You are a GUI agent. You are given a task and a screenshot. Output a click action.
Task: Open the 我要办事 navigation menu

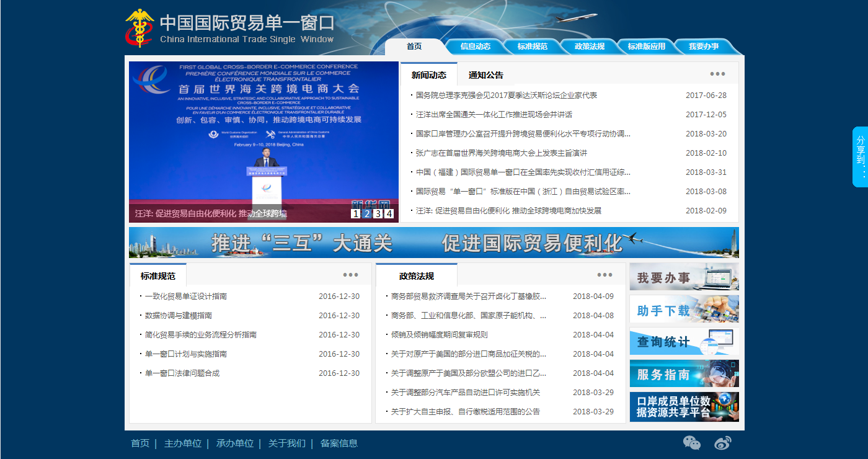(x=705, y=46)
